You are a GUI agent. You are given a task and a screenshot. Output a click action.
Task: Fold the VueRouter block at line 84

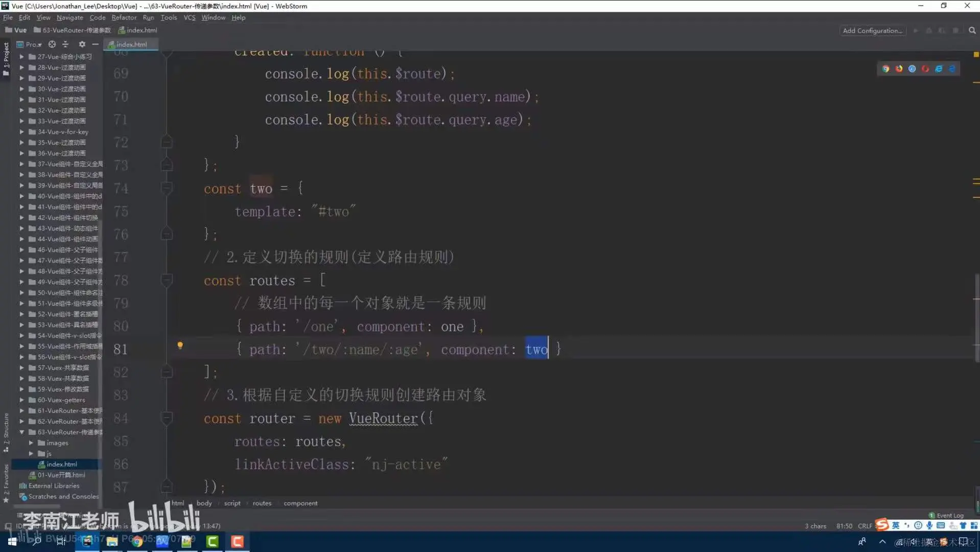[167, 418]
